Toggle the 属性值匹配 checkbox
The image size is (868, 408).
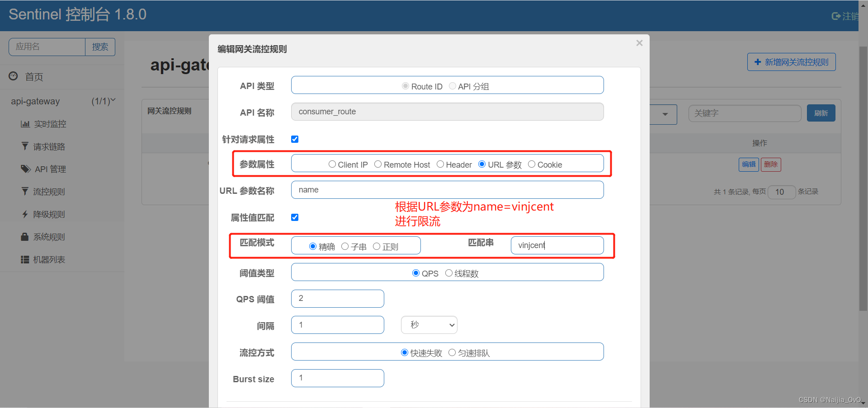295,217
